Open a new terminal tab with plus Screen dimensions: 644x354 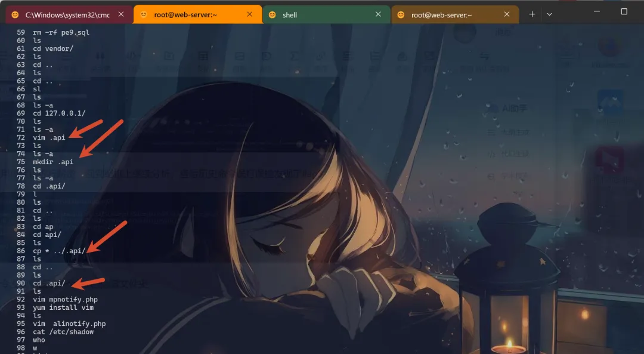click(532, 14)
